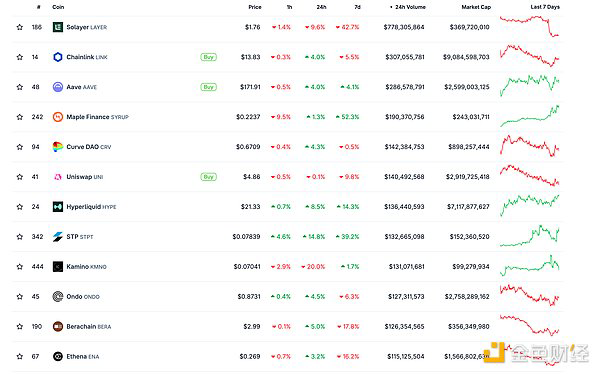Viewport: 600px width, 374px height.
Task: Toggle favorite star for Chainlink
Action: pyautogui.click(x=20, y=57)
